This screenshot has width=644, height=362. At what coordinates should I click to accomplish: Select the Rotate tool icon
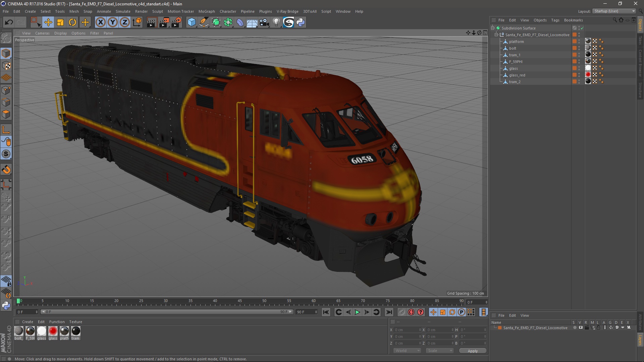[72, 22]
